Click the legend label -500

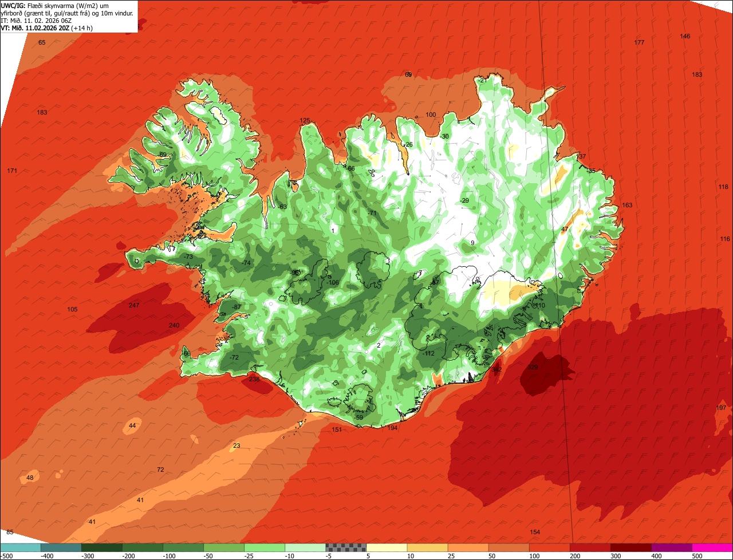point(6,556)
